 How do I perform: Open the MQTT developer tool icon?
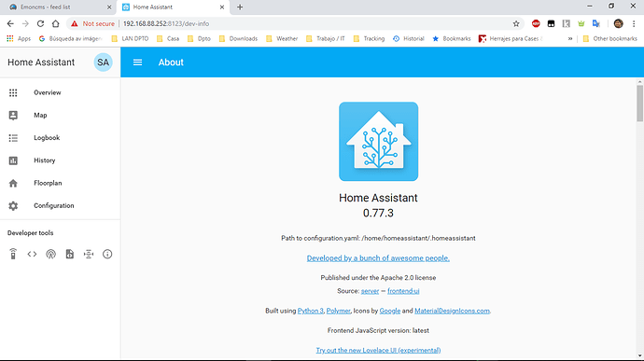(x=89, y=255)
